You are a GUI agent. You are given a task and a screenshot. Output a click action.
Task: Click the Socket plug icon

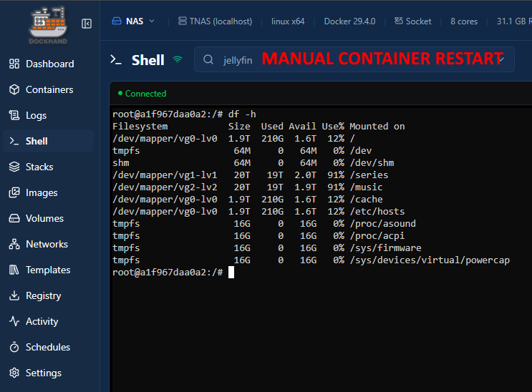(x=399, y=21)
